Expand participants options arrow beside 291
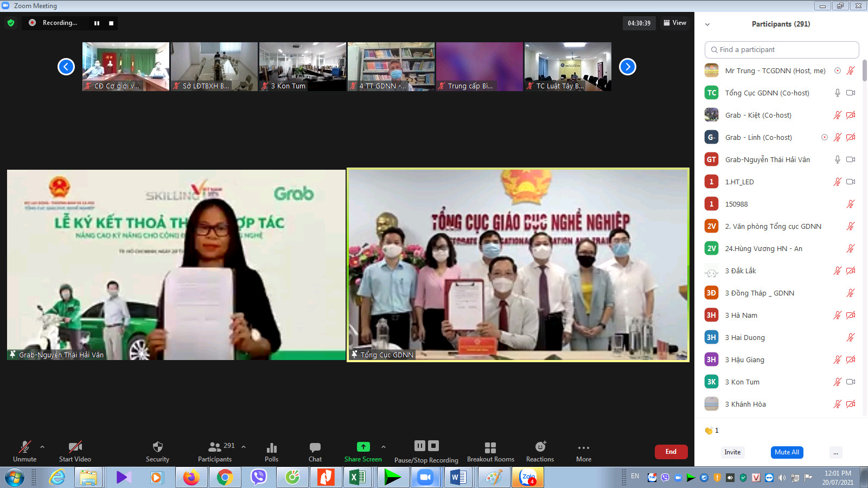 click(x=244, y=447)
